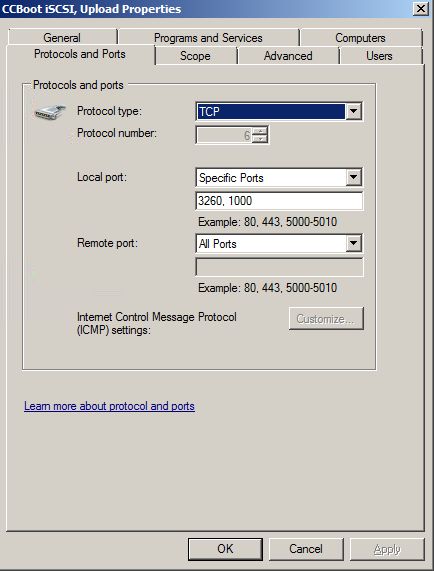The image size is (434, 571).
Task: Click the local port field containing 3260, 1000
Action: [x=279, y=201]
